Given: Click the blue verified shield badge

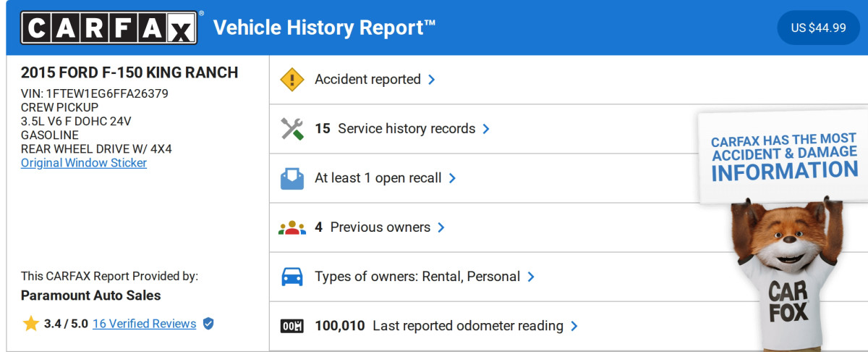Looking at the screenshot, I should pos(208,324).
